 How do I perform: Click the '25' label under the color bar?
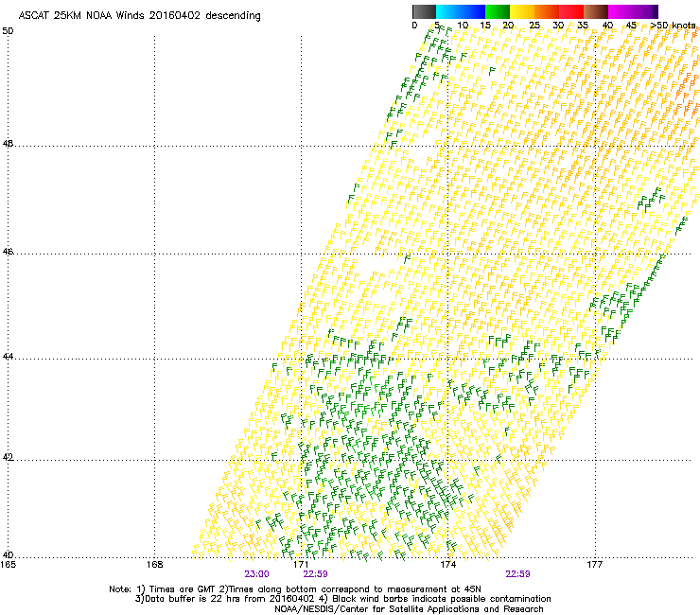point(534,26)
